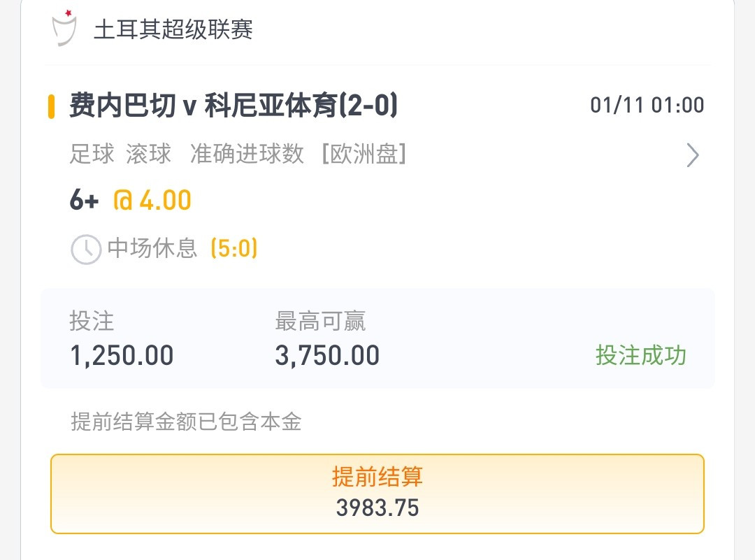Click the 中场休息 (5:0) live score
This screenshot has width=755, height=560.
182,248
